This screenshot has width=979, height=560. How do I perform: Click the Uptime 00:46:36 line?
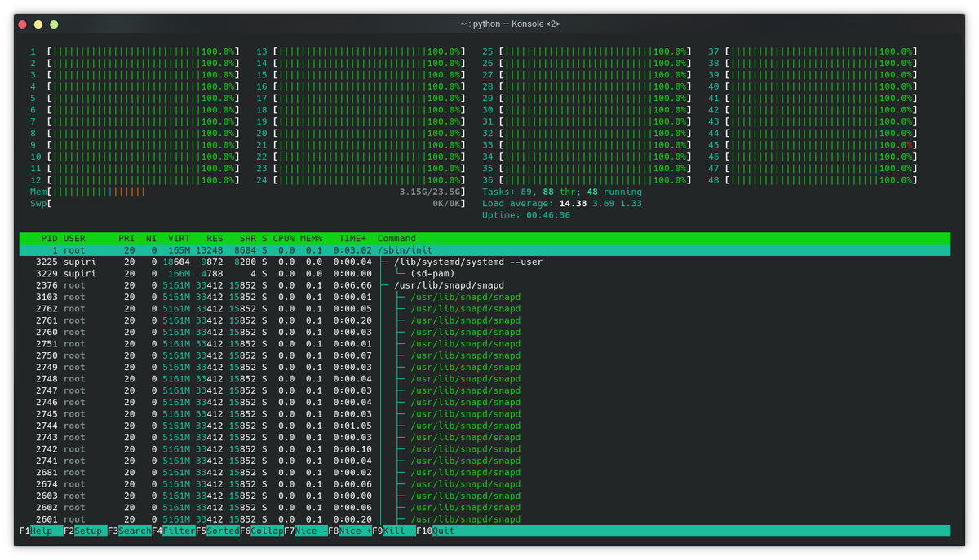(526, 215)
